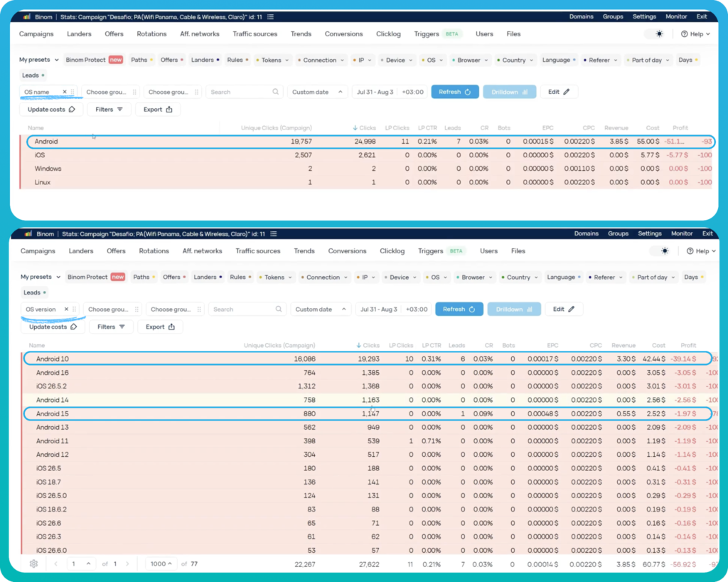The width and height of the screenshot is (728, 582).
Task: Open the Help menu in bottom window
Action: [701, 251]
